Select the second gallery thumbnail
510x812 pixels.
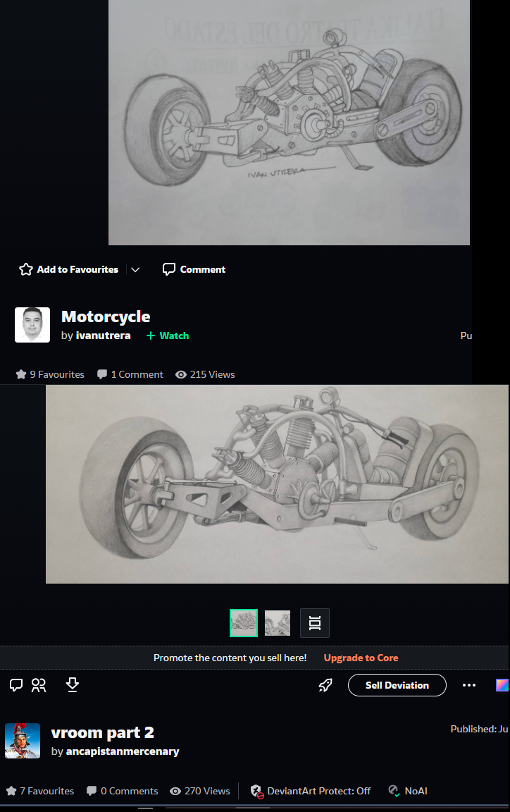[x=278, y=623]
